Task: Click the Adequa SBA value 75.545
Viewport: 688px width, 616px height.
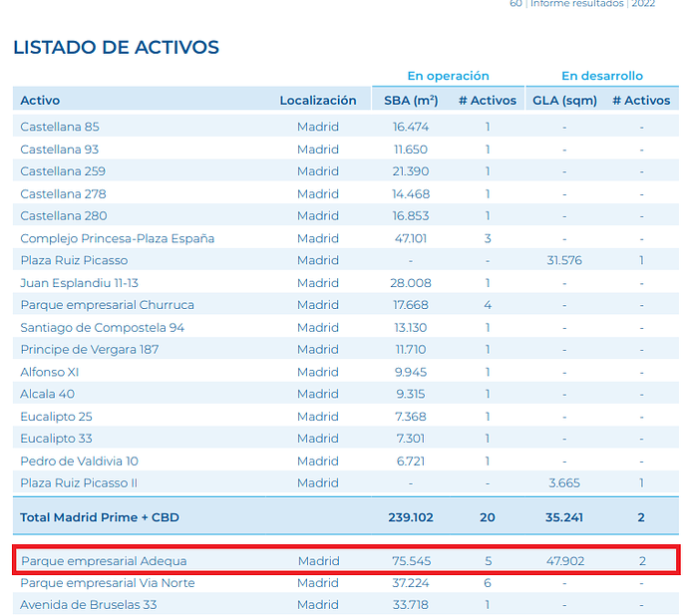Action: coord(412,561)
